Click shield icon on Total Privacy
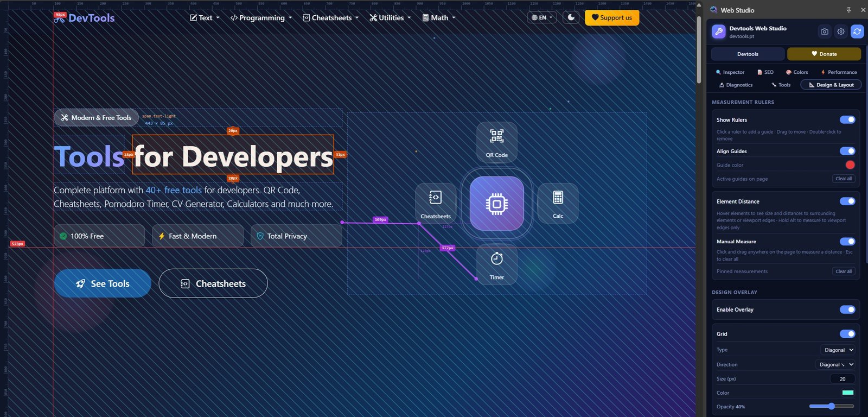Viewport: 868px width, 417px height. [x=260, y=236]
